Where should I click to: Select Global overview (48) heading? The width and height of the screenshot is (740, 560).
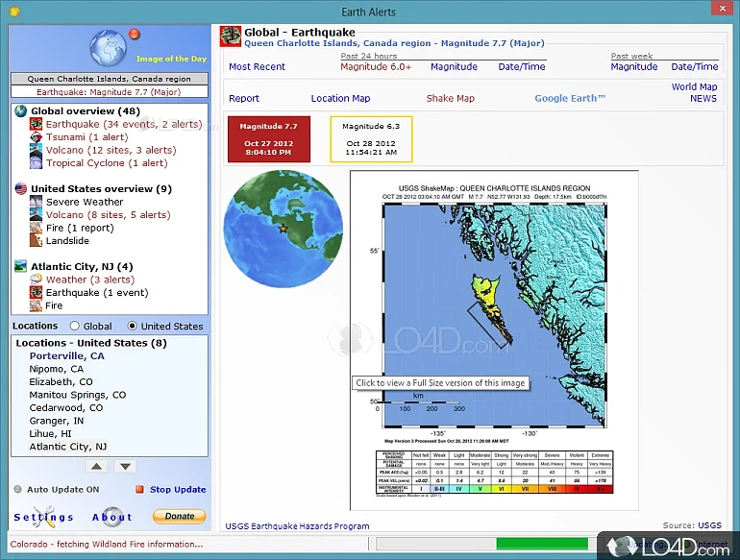(86, 110)
